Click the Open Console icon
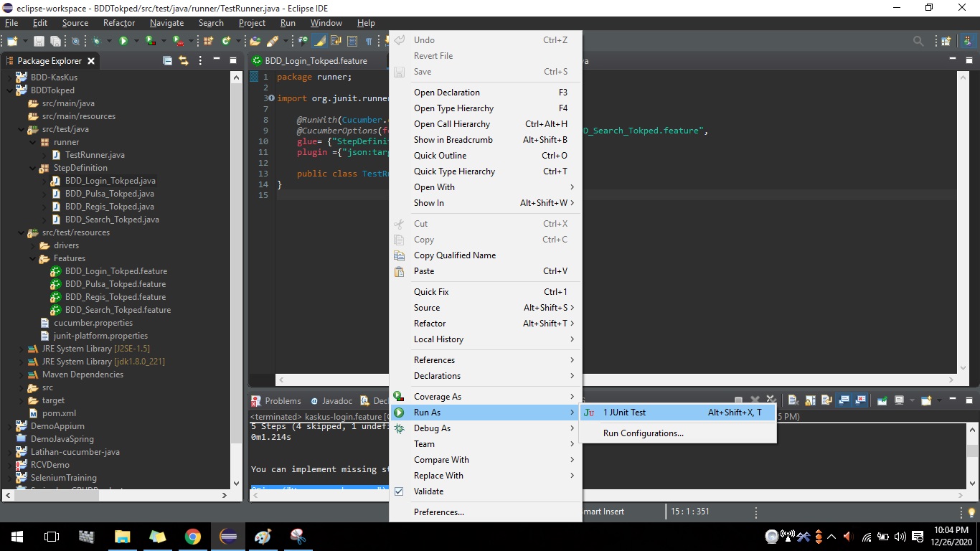Screen dimensions: 980x551 click(926, 400)
